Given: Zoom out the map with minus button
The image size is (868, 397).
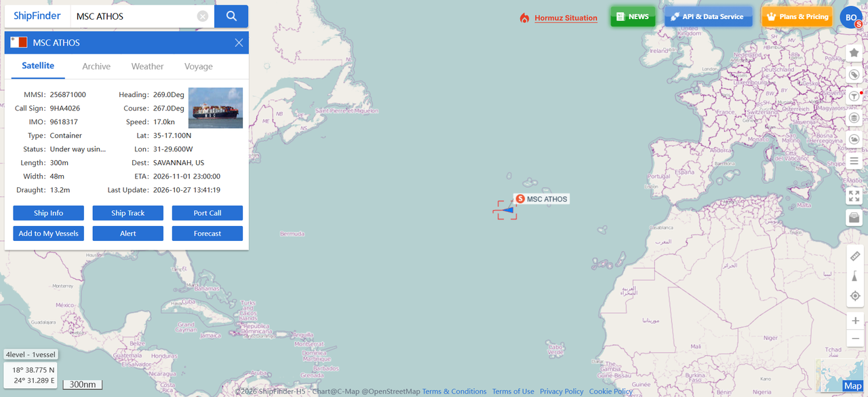Looking at the screenshot, I should [x=856, y=338].
